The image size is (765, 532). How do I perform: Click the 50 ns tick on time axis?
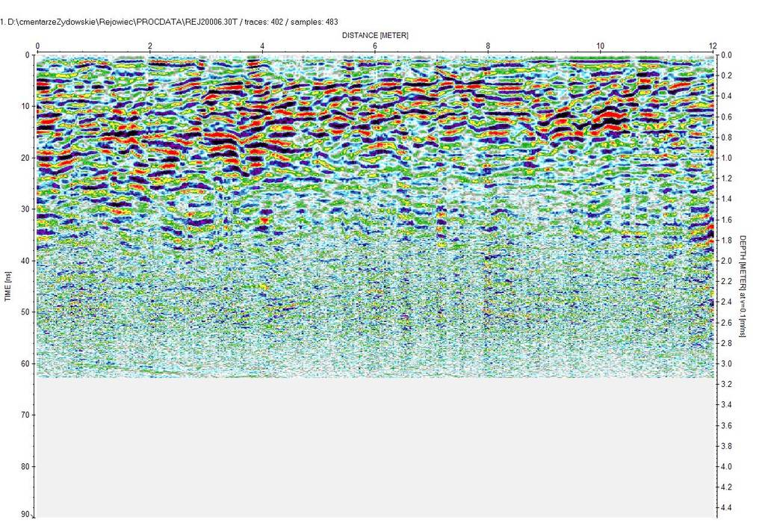pos(24,312)
